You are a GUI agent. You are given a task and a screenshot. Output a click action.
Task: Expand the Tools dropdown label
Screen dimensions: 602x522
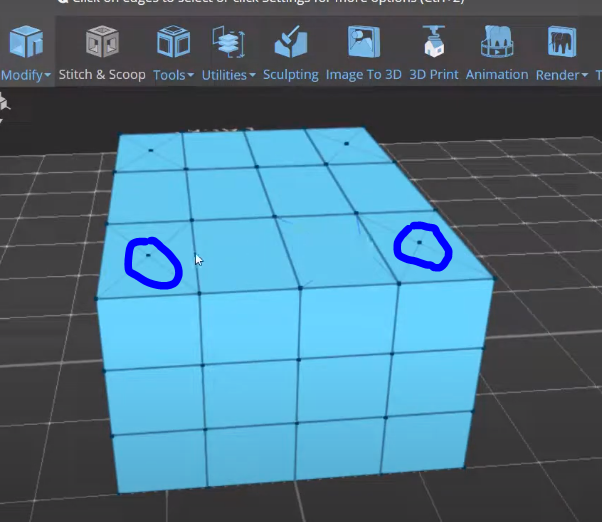pos(174,75)
